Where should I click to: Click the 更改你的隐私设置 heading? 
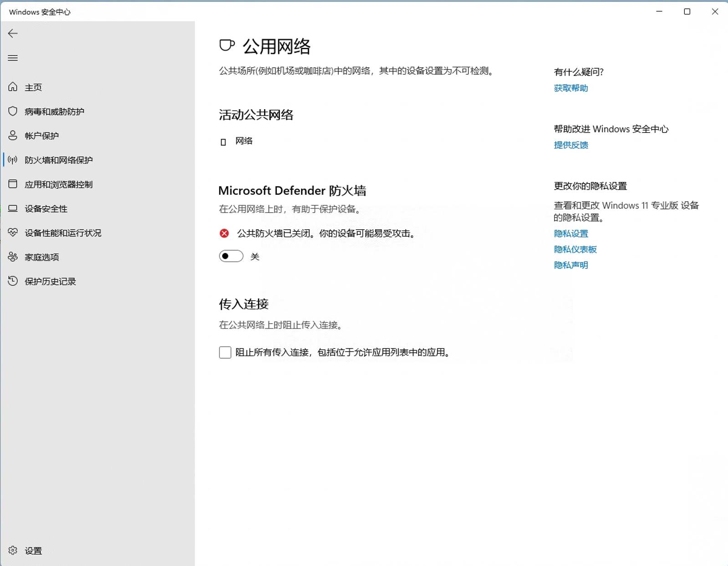591,186
